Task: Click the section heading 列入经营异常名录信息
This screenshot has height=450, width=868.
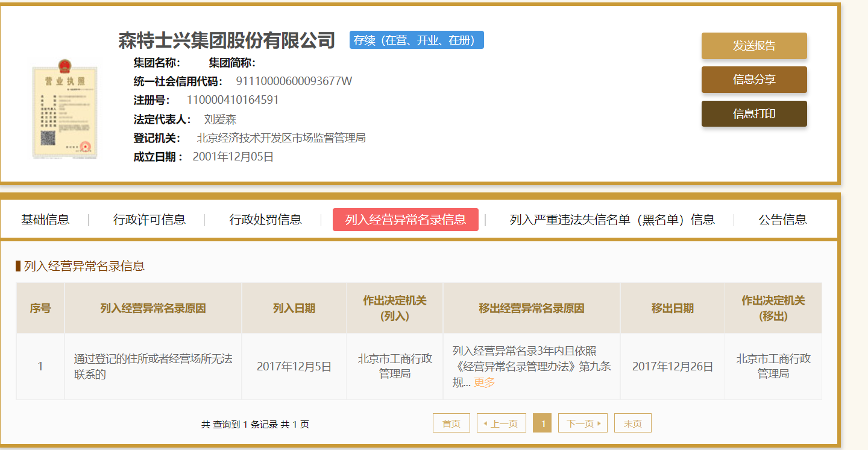Action: pos(84,266)
